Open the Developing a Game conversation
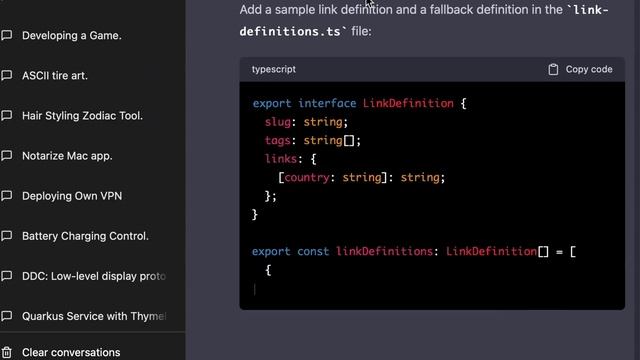 coord(72,36)
